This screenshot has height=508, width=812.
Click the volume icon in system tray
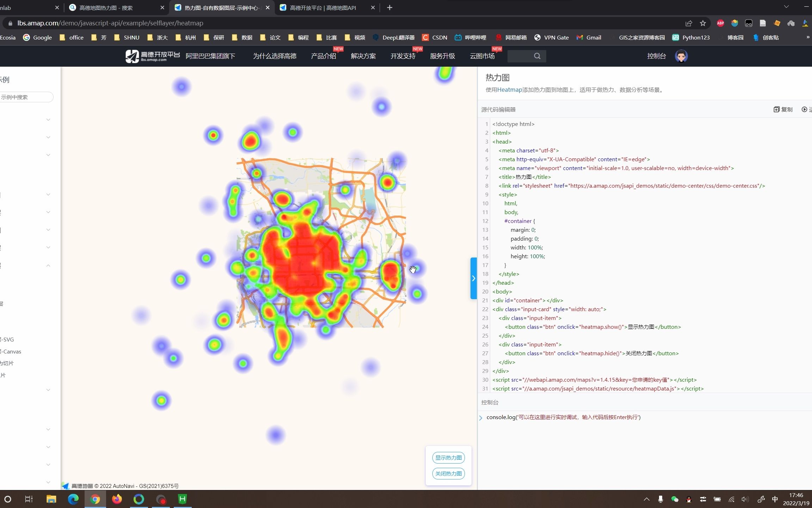click(745, 499)
